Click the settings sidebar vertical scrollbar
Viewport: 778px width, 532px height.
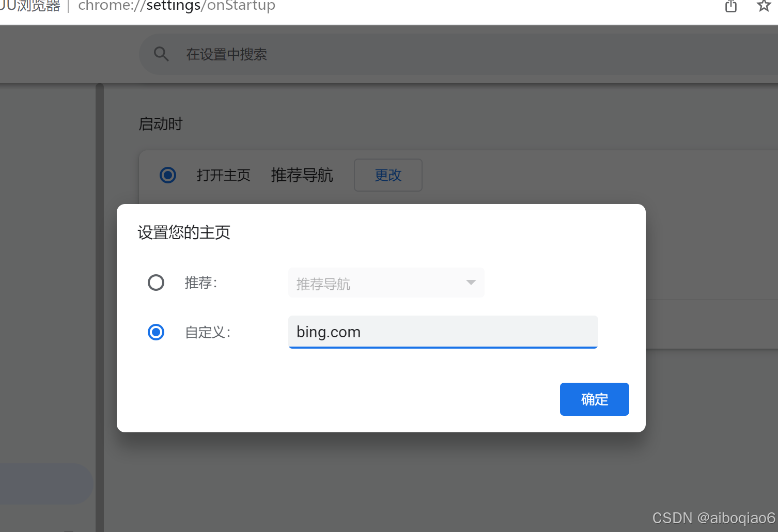click(x=100, y=307)
